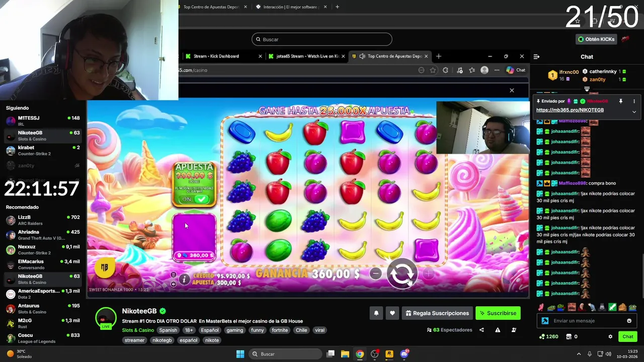
Task: Share the stream with the share icon
Action: 481,330
